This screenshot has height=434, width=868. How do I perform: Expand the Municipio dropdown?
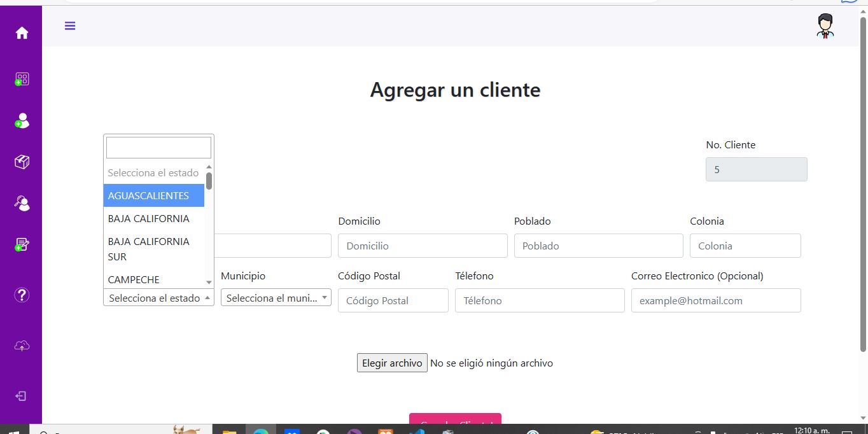click(276, 298)
